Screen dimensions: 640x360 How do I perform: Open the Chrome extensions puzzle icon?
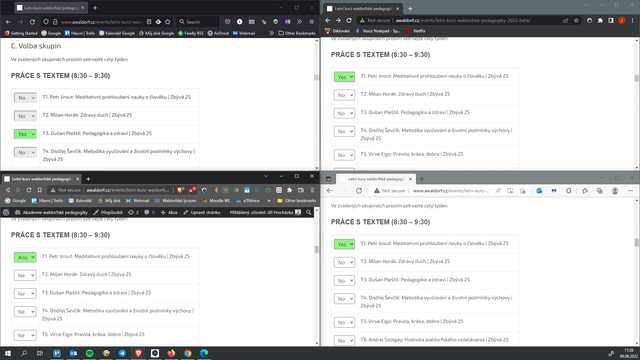600,20
